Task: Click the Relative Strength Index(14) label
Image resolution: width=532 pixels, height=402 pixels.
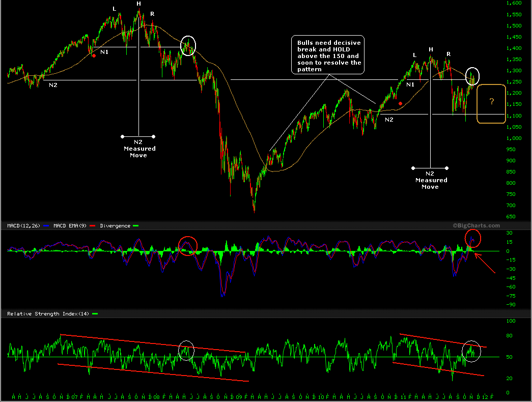Action: (48, 314)
